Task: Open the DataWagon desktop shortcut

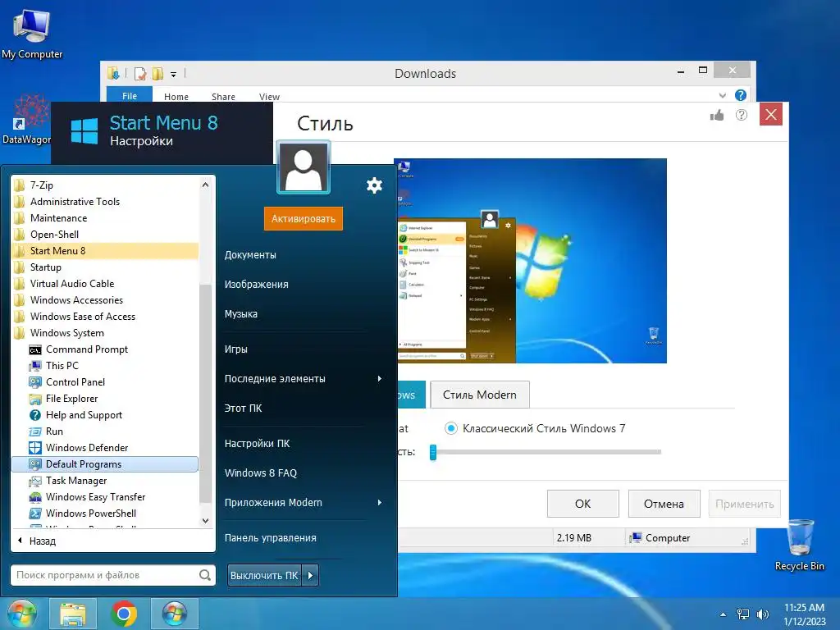Action: coord(27,120)
